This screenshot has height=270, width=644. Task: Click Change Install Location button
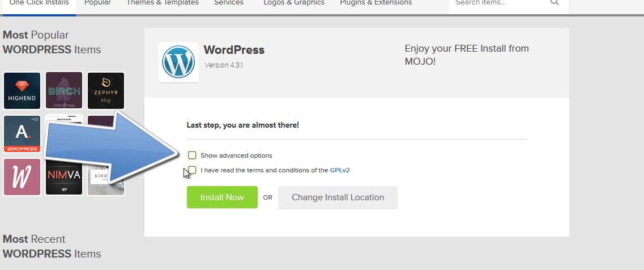[x=338, y=197]
